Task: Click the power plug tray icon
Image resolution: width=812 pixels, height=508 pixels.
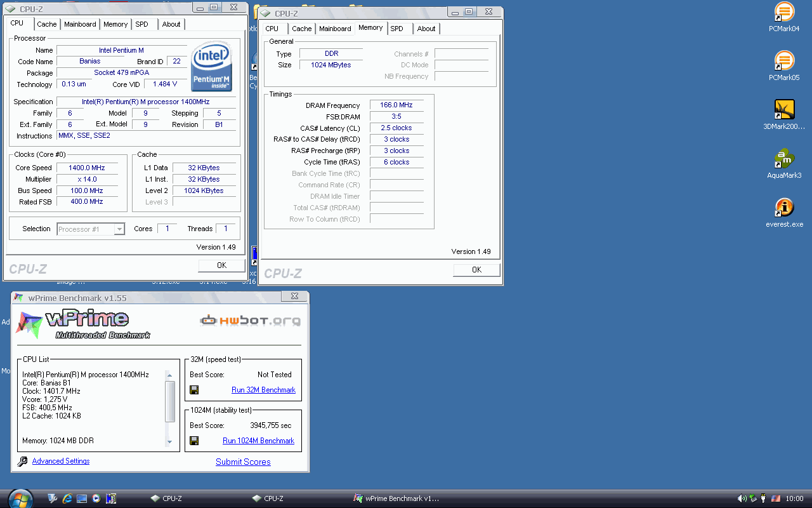Action: 764,499
